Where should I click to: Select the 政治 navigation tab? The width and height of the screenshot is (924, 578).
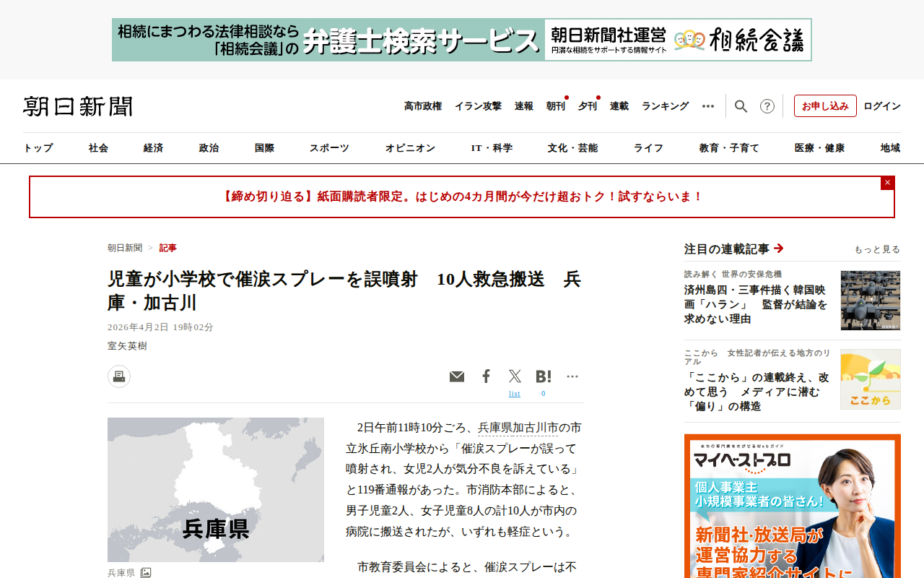tap(209, 148)
